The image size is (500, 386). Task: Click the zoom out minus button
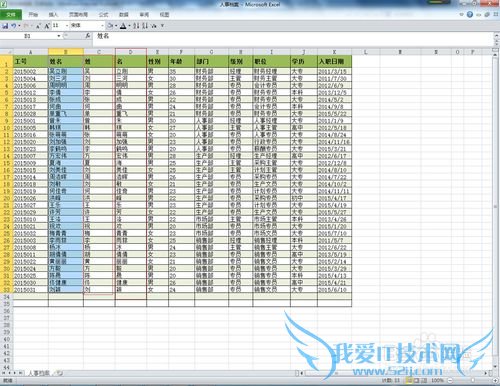click(x=450, y=380)
